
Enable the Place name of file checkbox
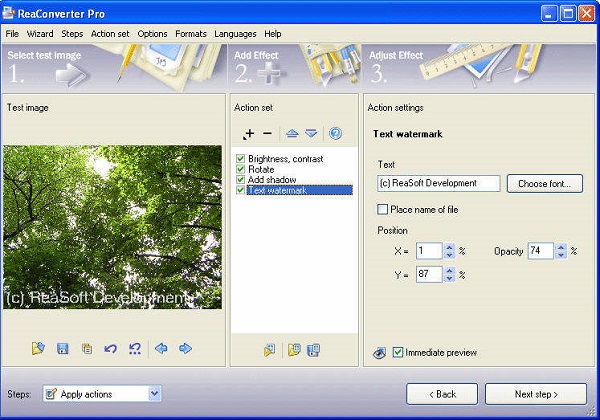click(382, 209)
